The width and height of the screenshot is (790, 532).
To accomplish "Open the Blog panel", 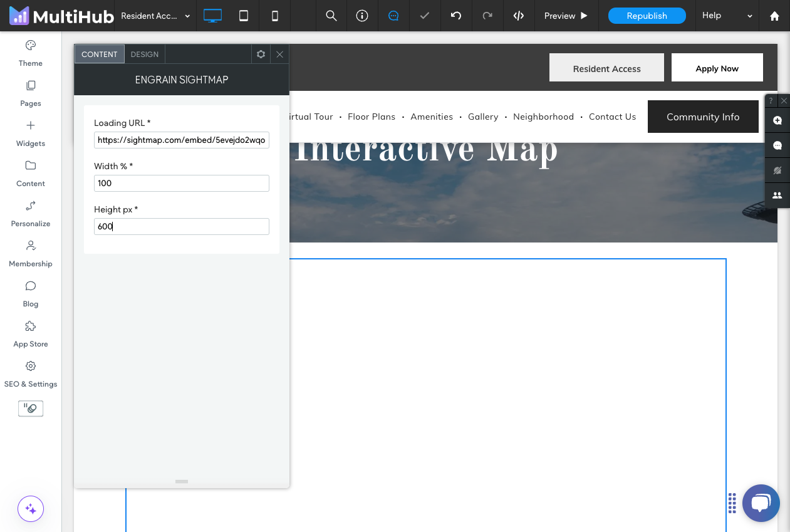I will click(31, 294).
